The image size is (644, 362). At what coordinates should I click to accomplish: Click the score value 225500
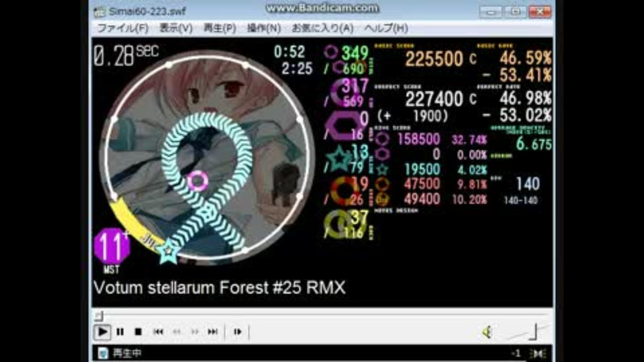(434, 60)
